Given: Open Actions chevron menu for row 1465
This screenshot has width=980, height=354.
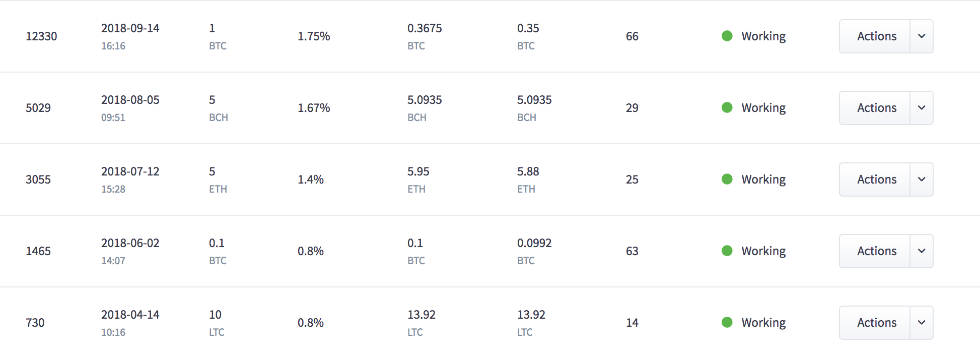Looking at the screenshot, I should coord(922,251).
